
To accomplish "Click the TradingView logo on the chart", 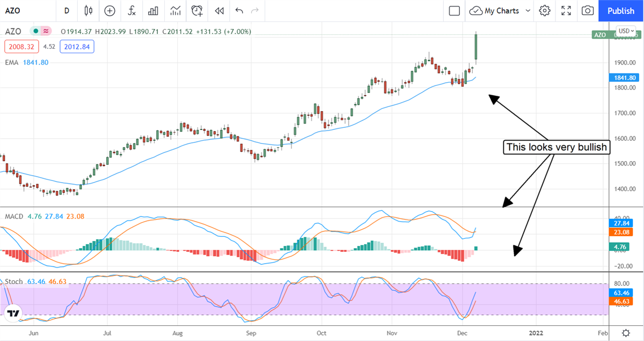I will [x=13, y=314].
